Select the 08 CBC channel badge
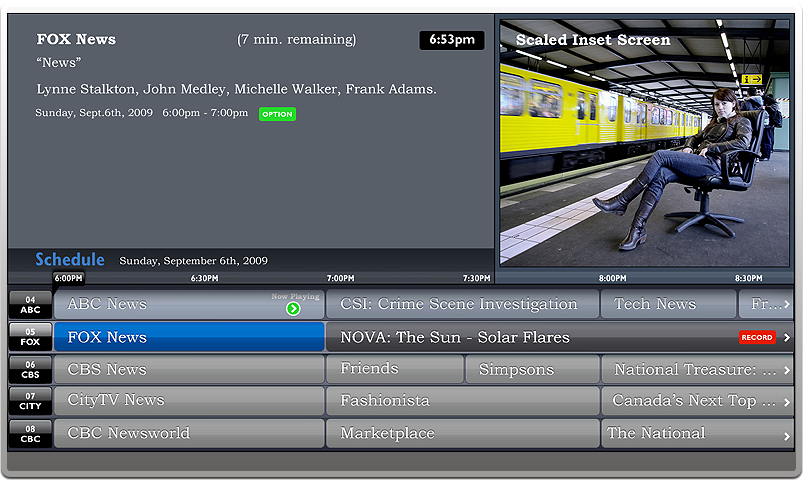The width and height of the screenshot is (803, 480). 30,433
